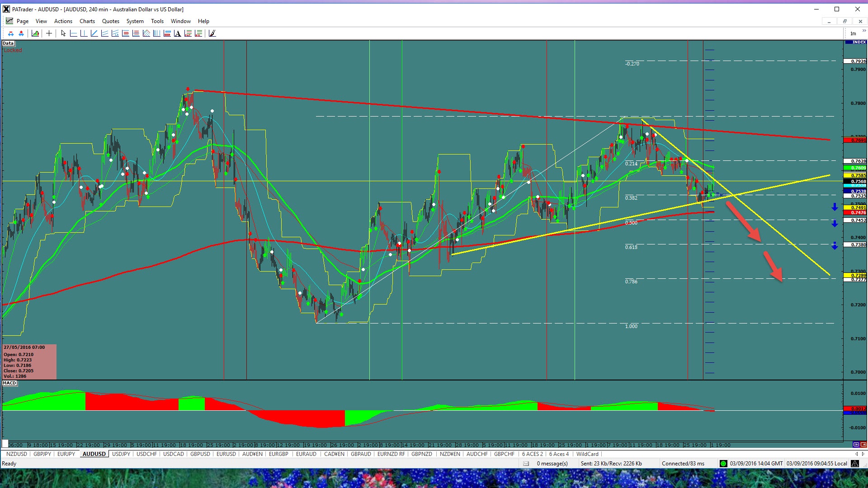Toggle the MACD panel label
The height and width of the screenshot is (488, 868).
(x=9, y=383)
